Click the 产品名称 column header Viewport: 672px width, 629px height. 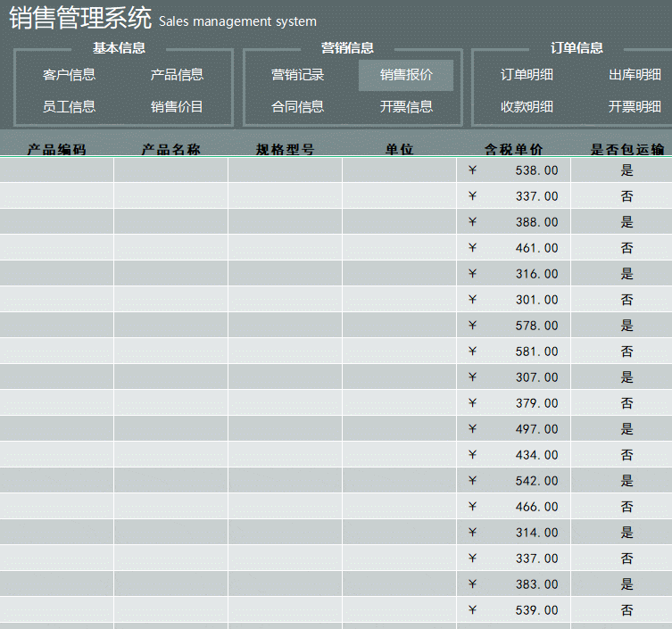[x=171, y=149]
